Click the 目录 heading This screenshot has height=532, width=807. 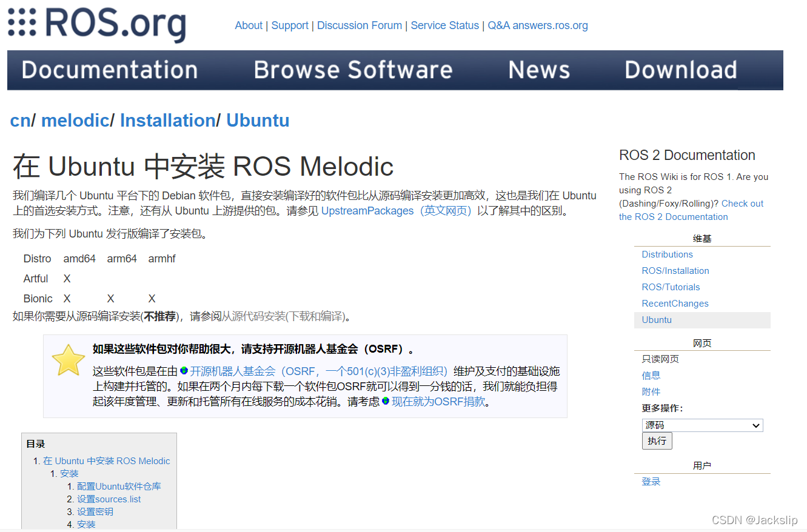(36, 444)
